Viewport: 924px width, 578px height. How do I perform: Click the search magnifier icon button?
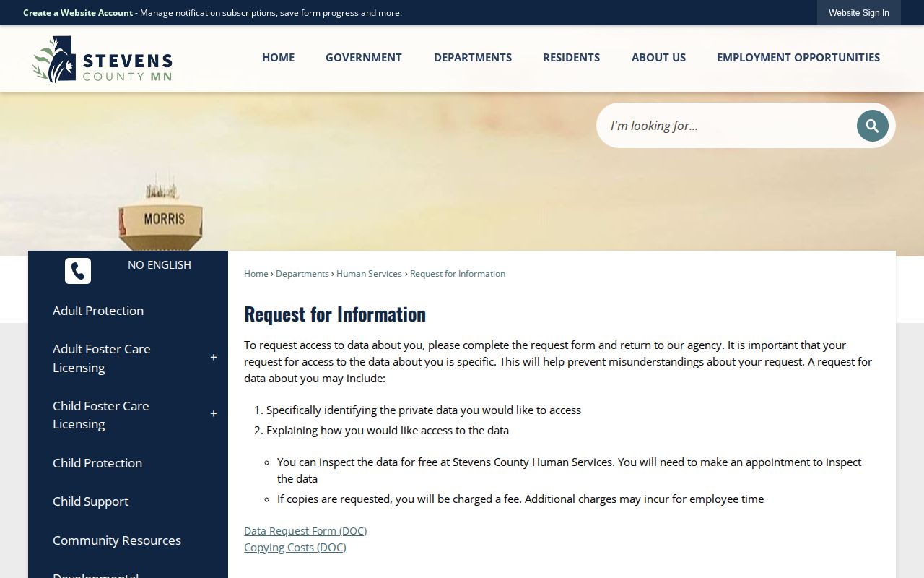(x=872, y=126)
